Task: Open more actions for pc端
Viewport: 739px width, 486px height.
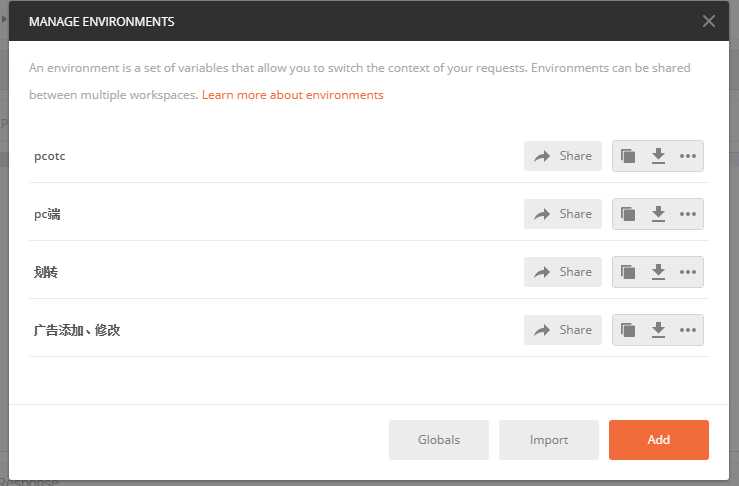Action: coord(688,214)
